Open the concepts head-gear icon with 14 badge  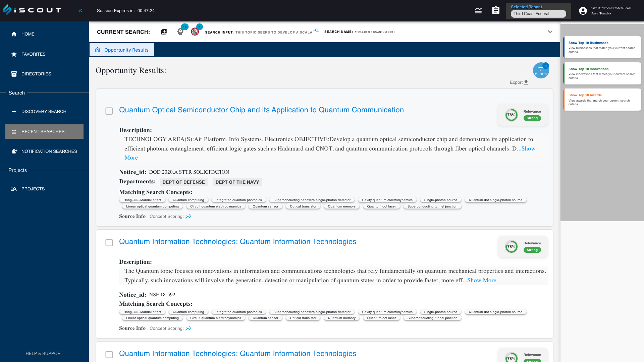coord(180,32)
